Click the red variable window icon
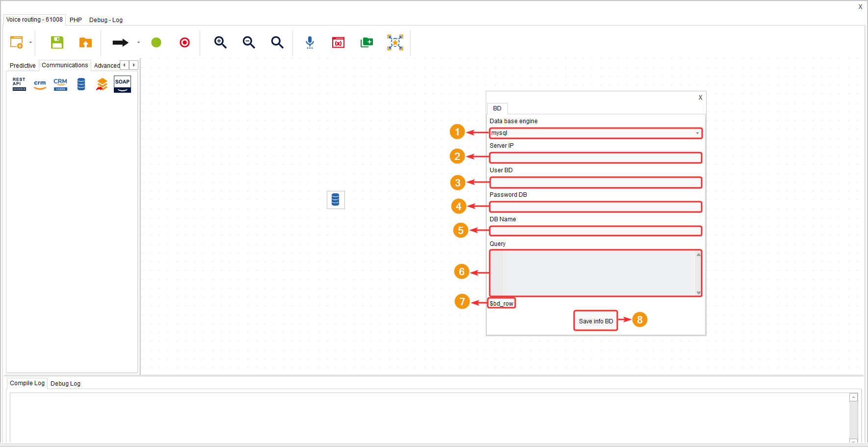The width and height of the screenshot is (868, 447). [338, 42]
